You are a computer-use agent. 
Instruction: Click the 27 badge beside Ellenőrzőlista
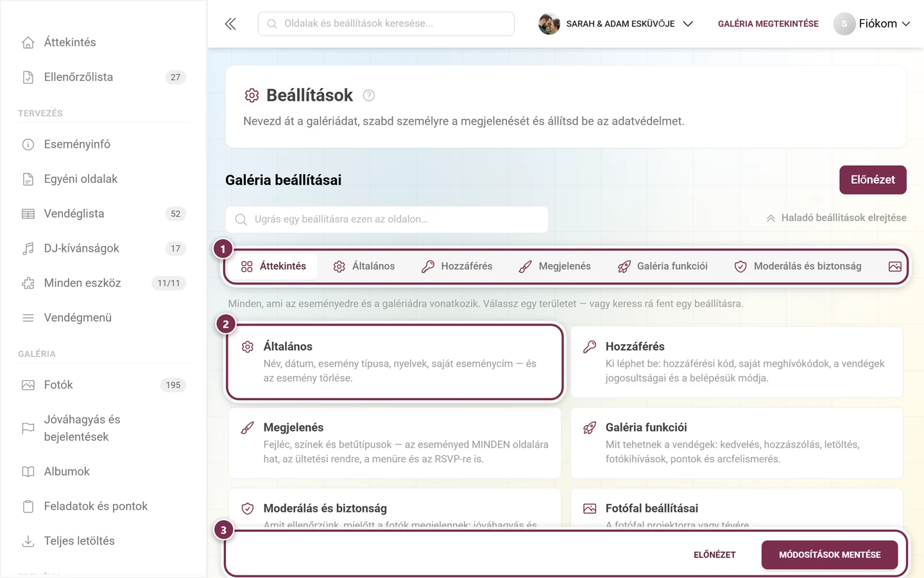tap(176, 77)
